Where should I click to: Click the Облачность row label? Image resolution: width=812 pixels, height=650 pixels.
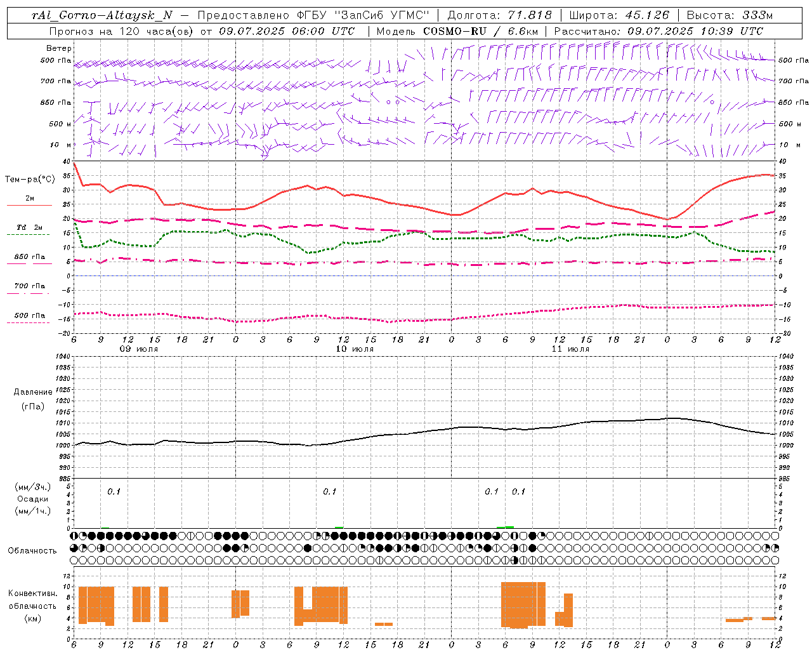(x=32, y=551)
